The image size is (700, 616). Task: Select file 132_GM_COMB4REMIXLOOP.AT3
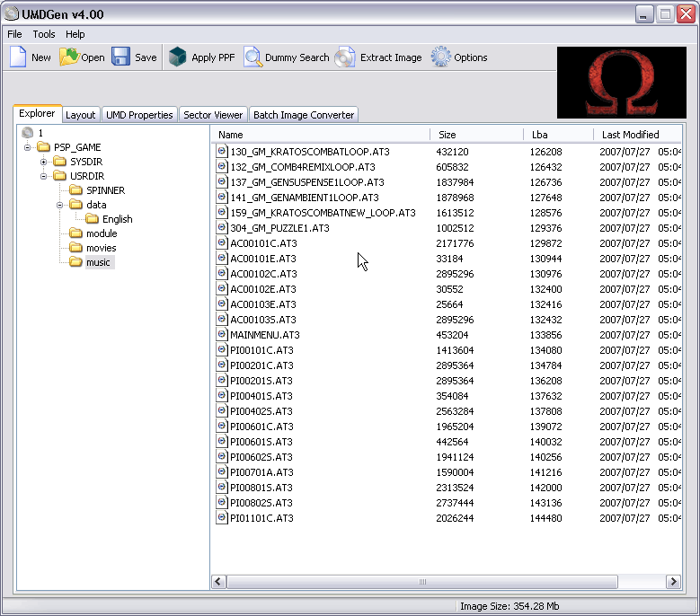(x=303, y=167)
